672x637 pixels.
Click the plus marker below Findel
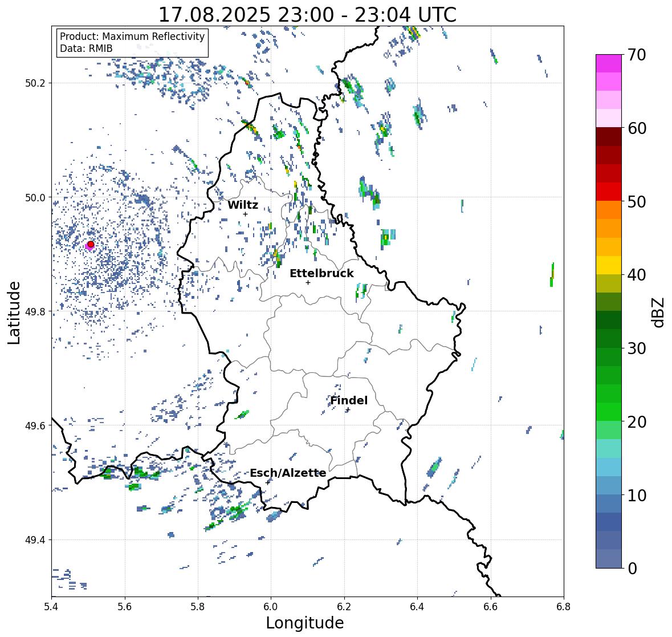[348, 410]
